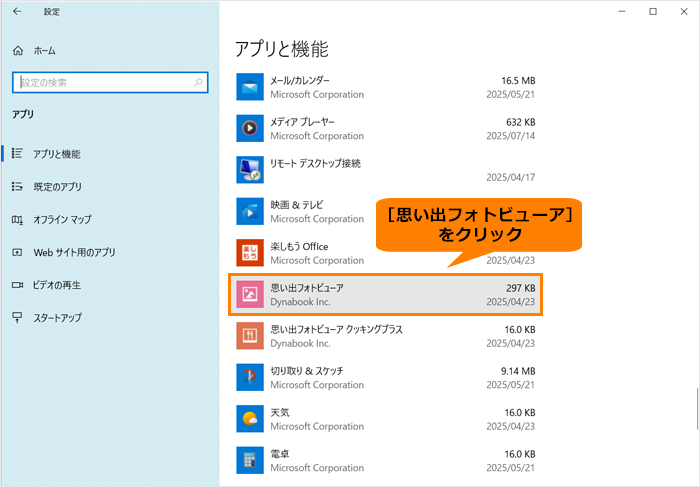Click the 9.14 MB size value
The width and height of the screenshot is (700, 487).
point(518,371)
